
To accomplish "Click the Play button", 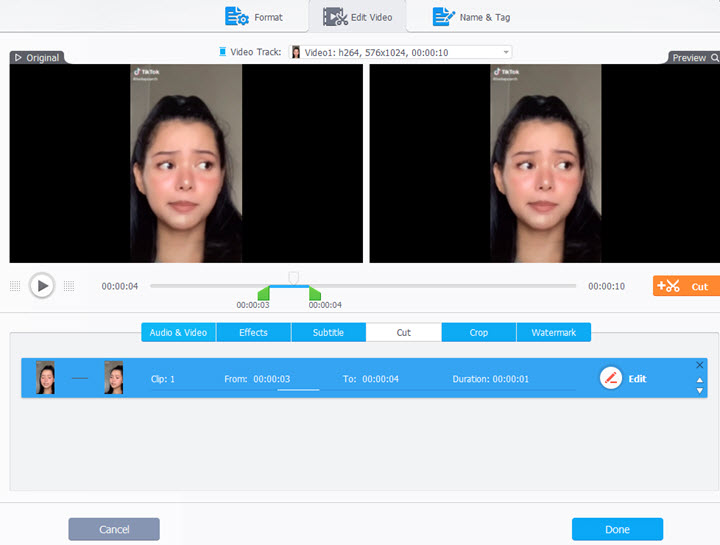I will coord(41,286).
